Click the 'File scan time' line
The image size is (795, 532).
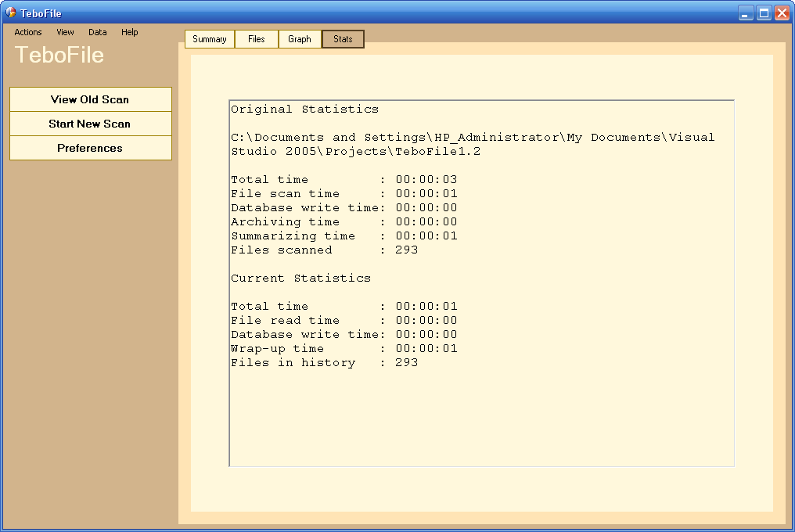pyautogui.click(x=344, y=194)
